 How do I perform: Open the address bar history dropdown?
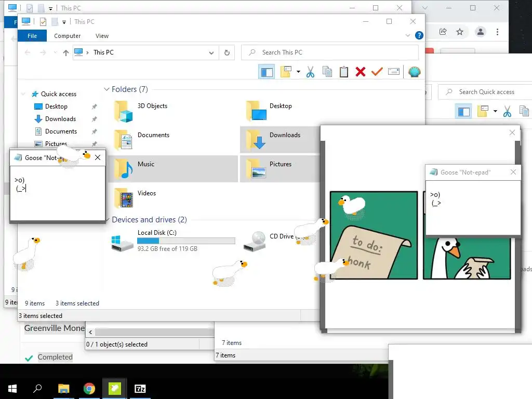coord(211,52)
